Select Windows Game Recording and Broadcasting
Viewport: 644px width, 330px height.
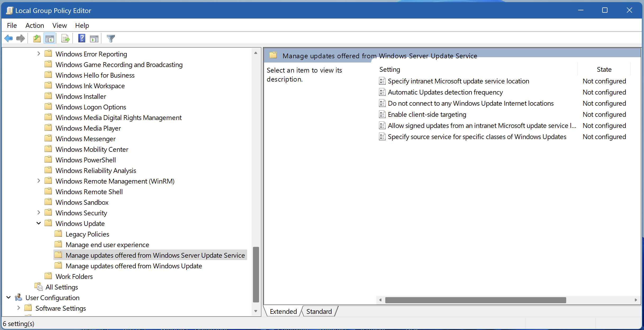pyautogui.click(x=119, y=65)
